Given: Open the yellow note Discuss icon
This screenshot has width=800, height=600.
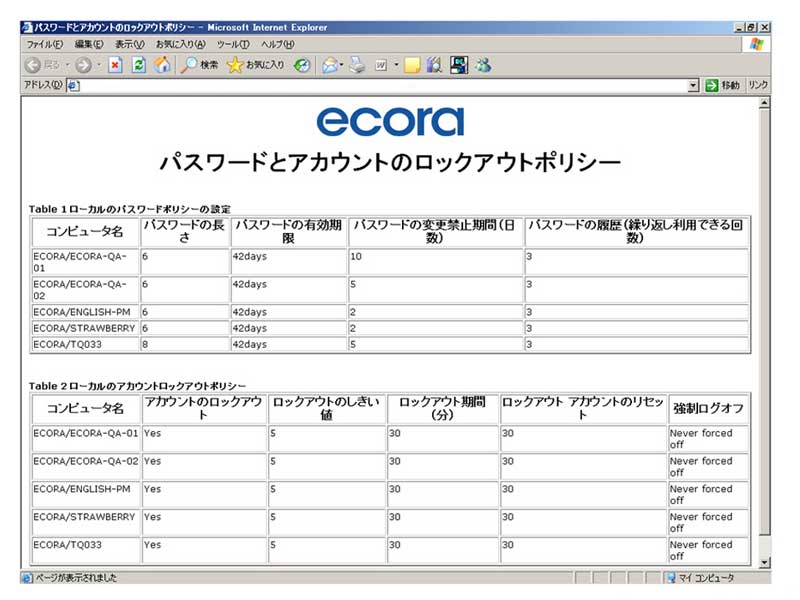Looking at the screenshot, I should coord(412,65).
